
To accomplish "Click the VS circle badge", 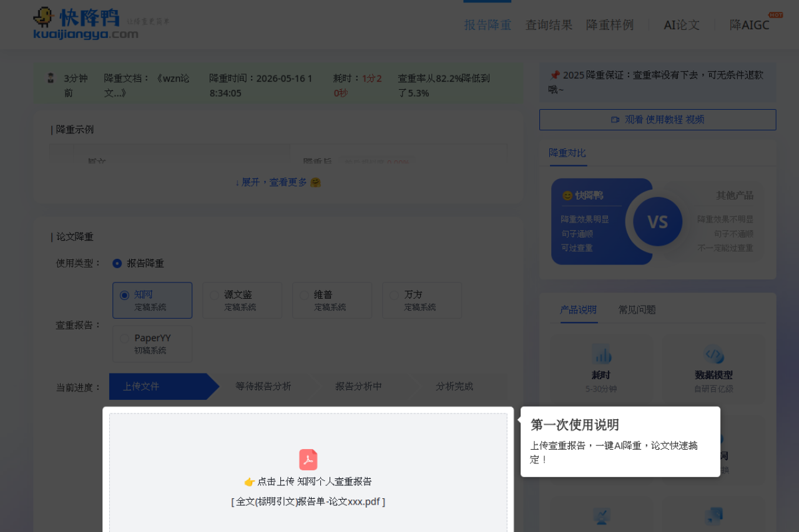I will click(x=657, y=222).
